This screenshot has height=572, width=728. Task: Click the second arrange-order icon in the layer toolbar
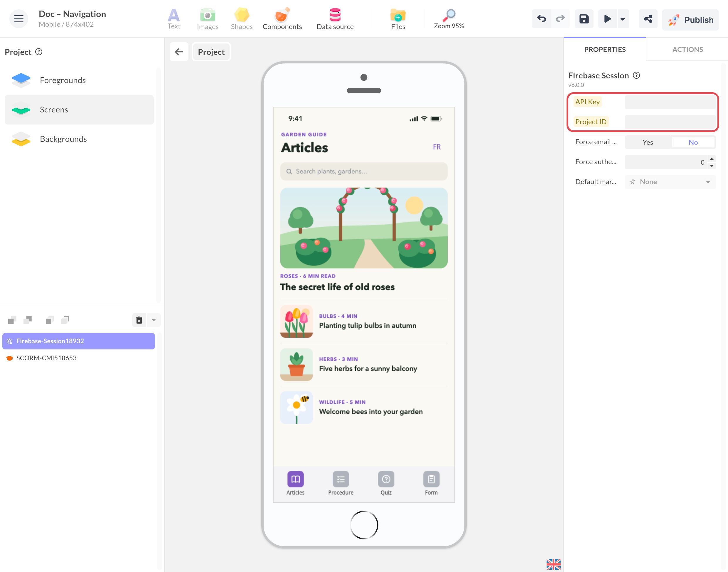pyautogui.click(x=28, y=320)
